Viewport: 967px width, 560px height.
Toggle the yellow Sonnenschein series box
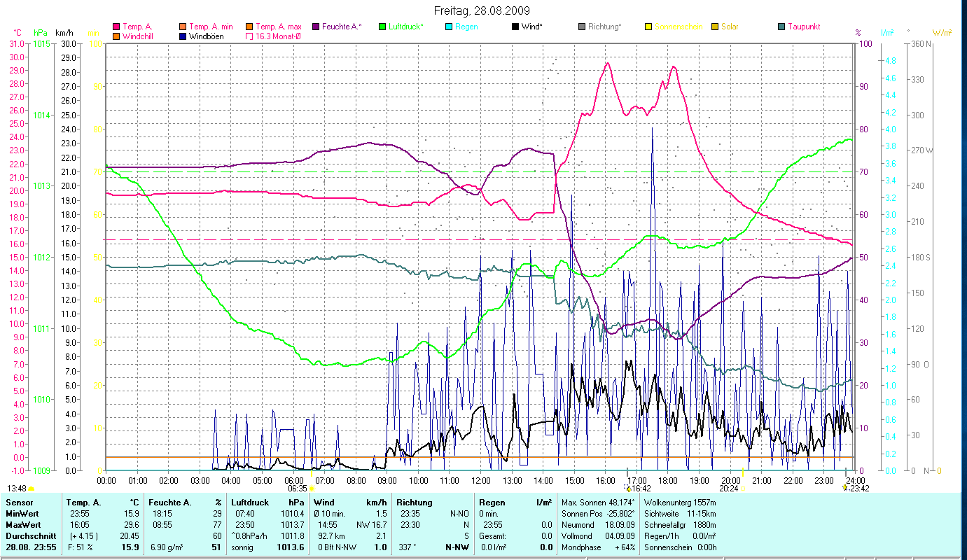click(x=648, y=27)
